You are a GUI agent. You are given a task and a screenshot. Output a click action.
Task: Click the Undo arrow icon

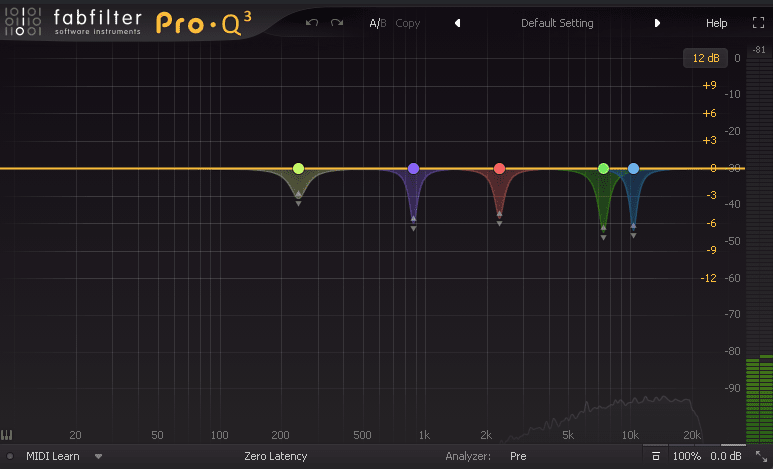pyautogui.click(x=312, y=23)
